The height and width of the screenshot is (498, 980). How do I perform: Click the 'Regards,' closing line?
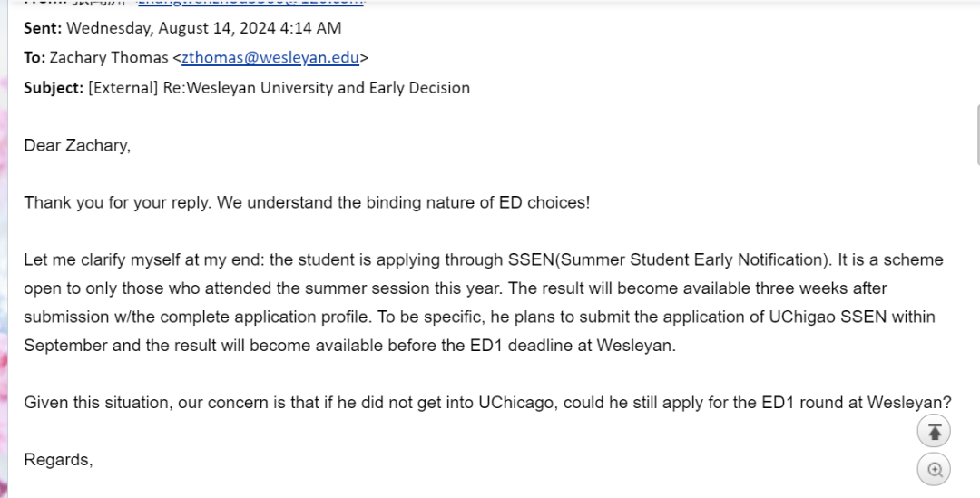click(58, 460)
